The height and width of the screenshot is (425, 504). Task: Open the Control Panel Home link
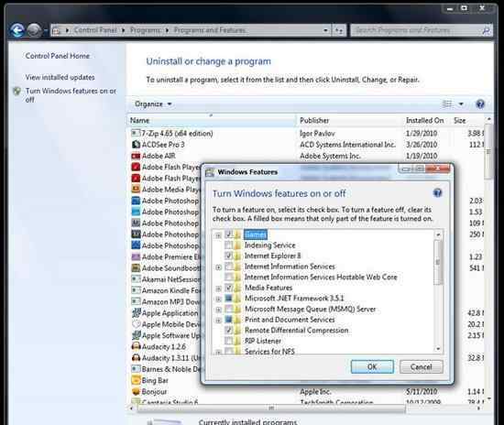(58, 56)
